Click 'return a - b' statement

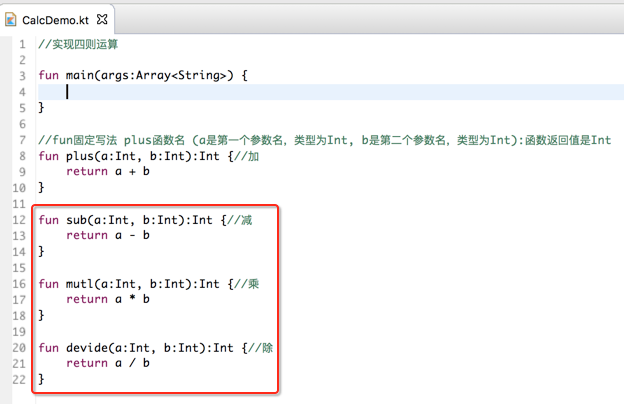click(x=108, y=236)
